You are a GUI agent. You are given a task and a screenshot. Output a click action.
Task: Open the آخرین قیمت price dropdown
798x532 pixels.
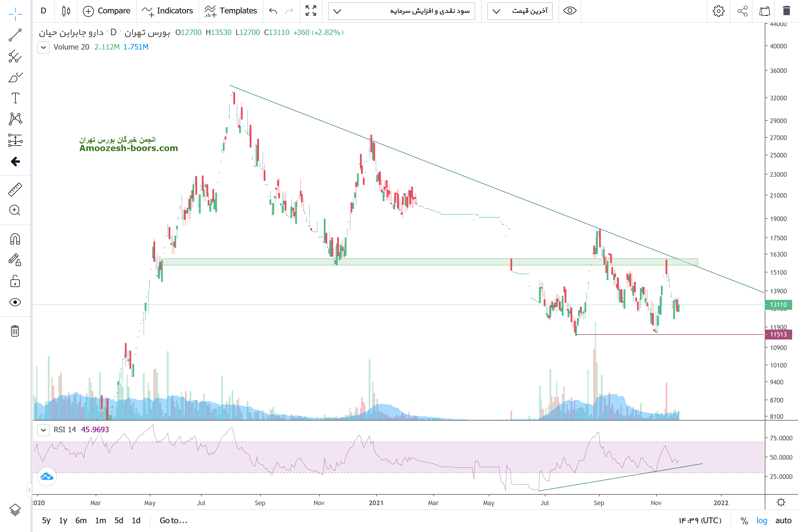pos(520,11)
